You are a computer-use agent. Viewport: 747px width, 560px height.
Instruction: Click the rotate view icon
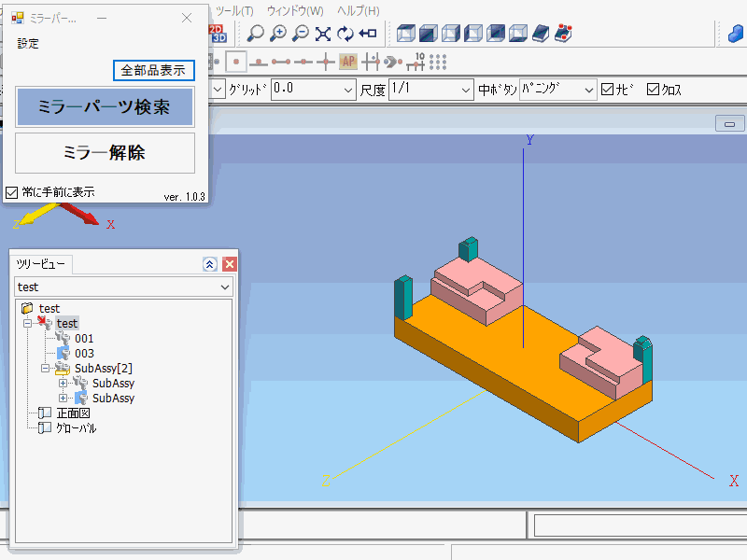(x=345, y=34)
